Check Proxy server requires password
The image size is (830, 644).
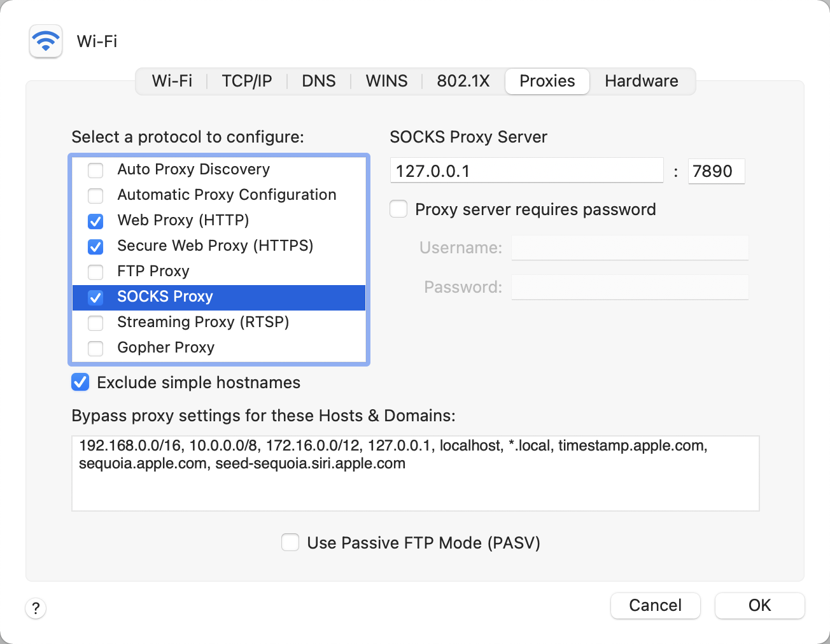point(398,209)
